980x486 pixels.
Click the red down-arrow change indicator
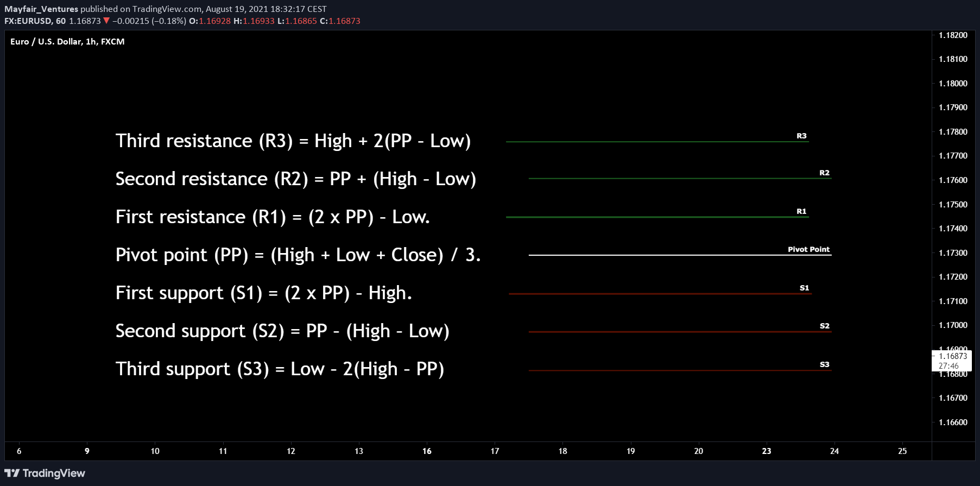point(106,21)
